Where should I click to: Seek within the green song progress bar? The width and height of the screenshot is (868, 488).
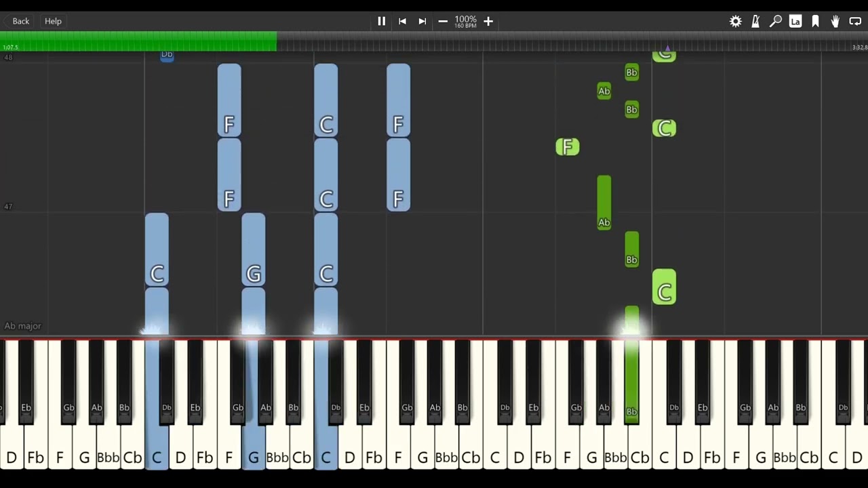tap(138, 41)
